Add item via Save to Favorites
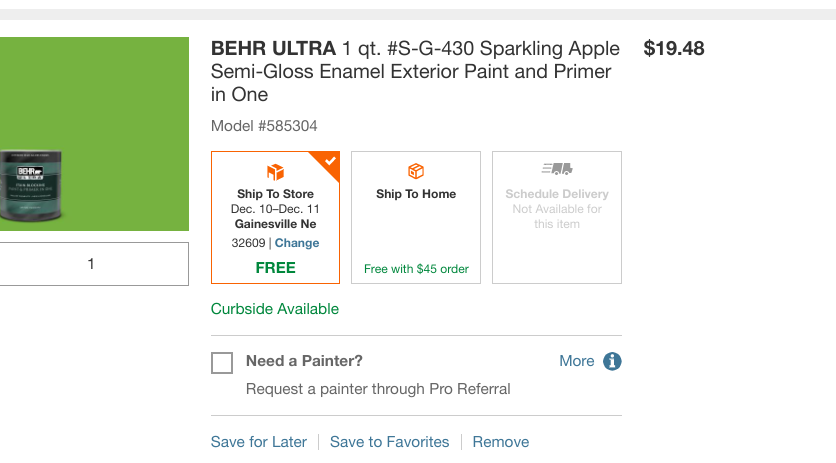This screenshot has height=463, width=836. (390, 442)
